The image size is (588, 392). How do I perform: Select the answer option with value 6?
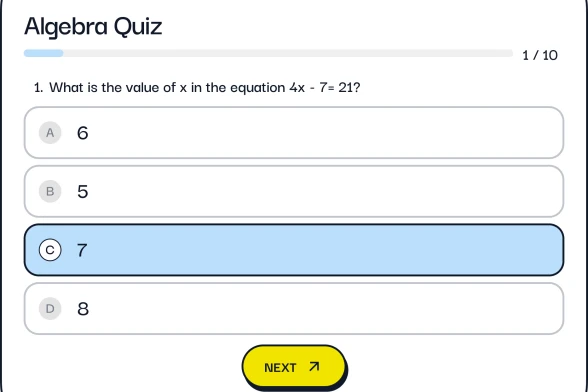294,133
